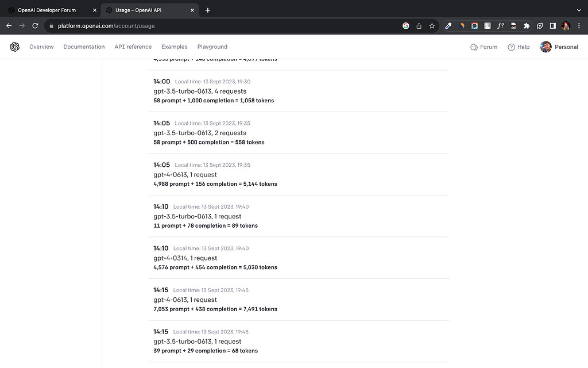Image resolution: width=588 pixels, height=368 pixels.
Task: Reload the page with the refresh icon
Action: (x=34, y=26)
